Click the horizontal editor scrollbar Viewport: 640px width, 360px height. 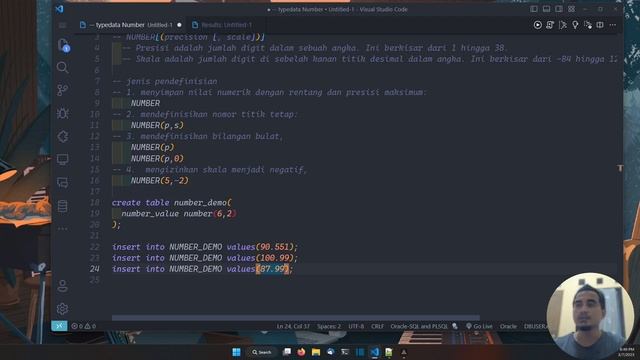coord(296,318)
